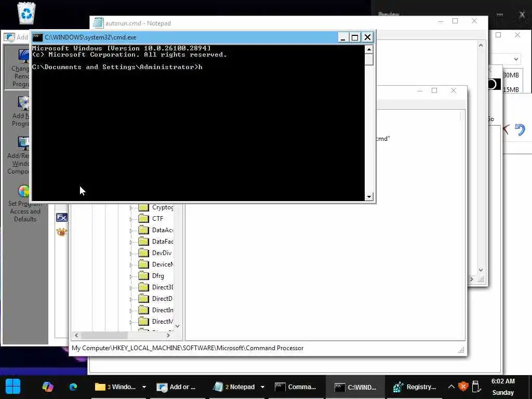Launch Microsoft Edge from the taskbar

(x=73, y=387)
